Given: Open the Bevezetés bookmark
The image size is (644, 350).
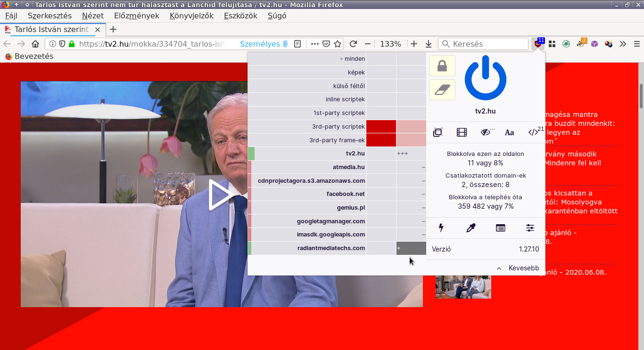Looking at the screenshot, I should [x=29, y=56].
